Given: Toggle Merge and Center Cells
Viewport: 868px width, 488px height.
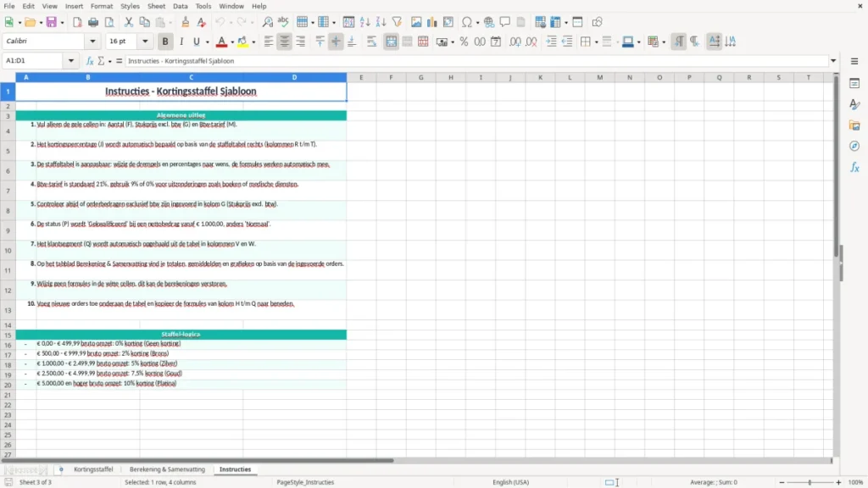Looking at the screenshot, I should (392, 42).
